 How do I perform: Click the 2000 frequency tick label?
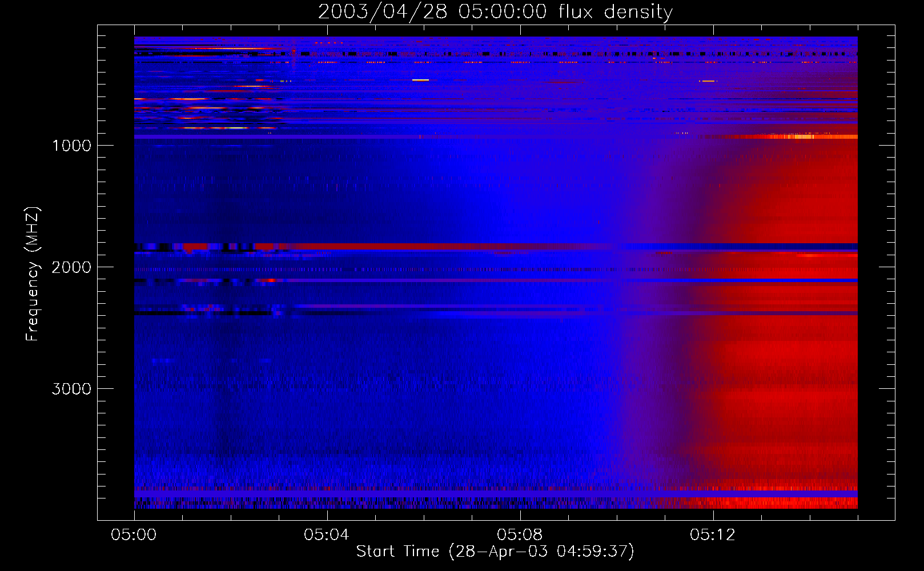71,267
